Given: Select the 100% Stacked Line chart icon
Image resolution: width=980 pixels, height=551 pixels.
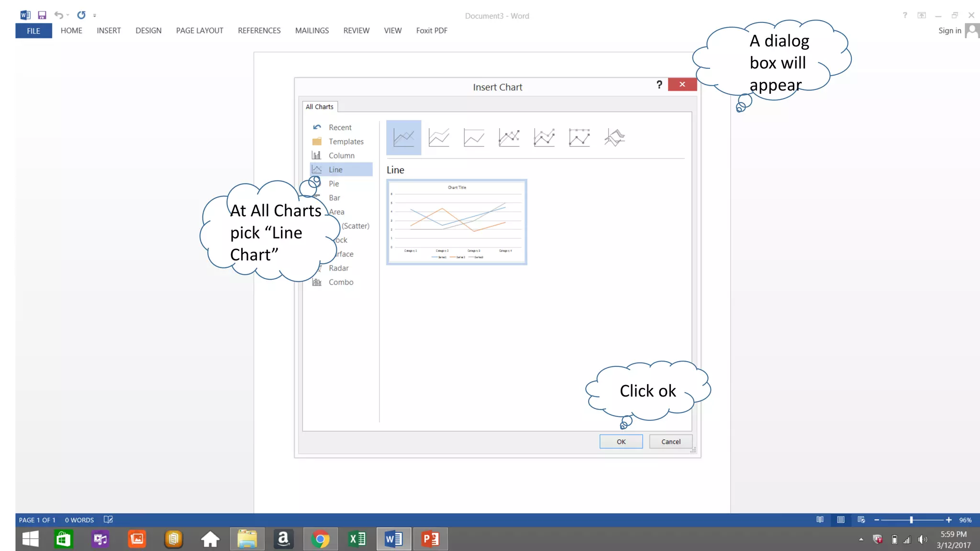Looking at the screenshot, I should 474,138.
